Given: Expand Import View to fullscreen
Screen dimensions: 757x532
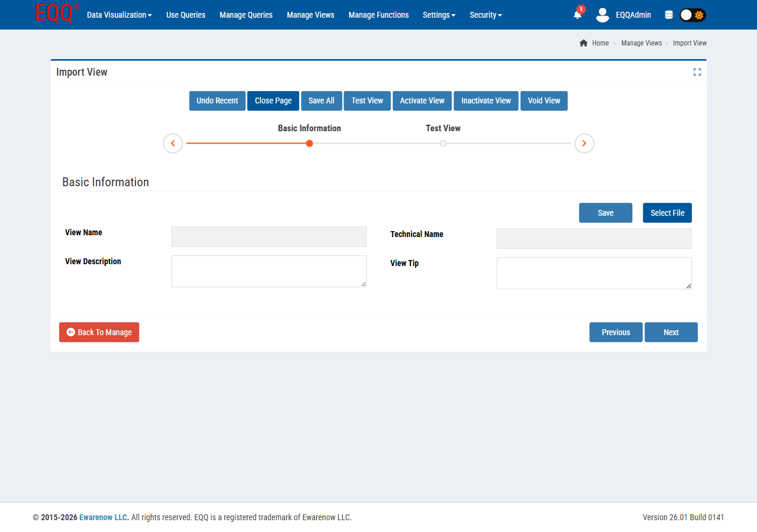Looking at the screenshot, I should click(697, 72).
